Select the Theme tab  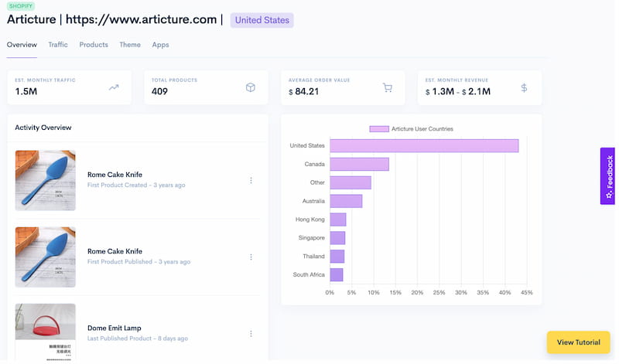tap(130, 45)
